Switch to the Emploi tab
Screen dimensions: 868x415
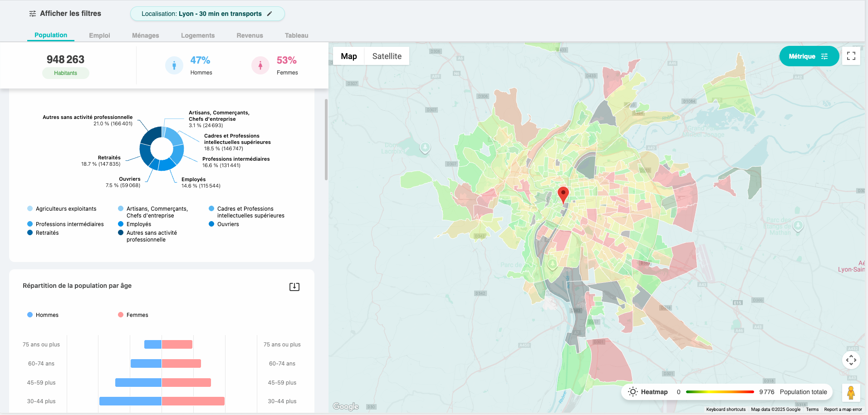click(99, 35)
